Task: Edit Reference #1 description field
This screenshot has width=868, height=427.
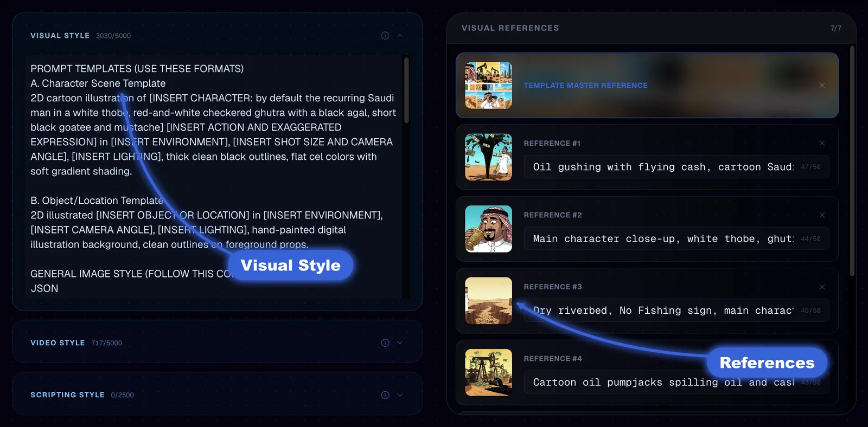Action: pyautogui.click(x=676, y=167)
